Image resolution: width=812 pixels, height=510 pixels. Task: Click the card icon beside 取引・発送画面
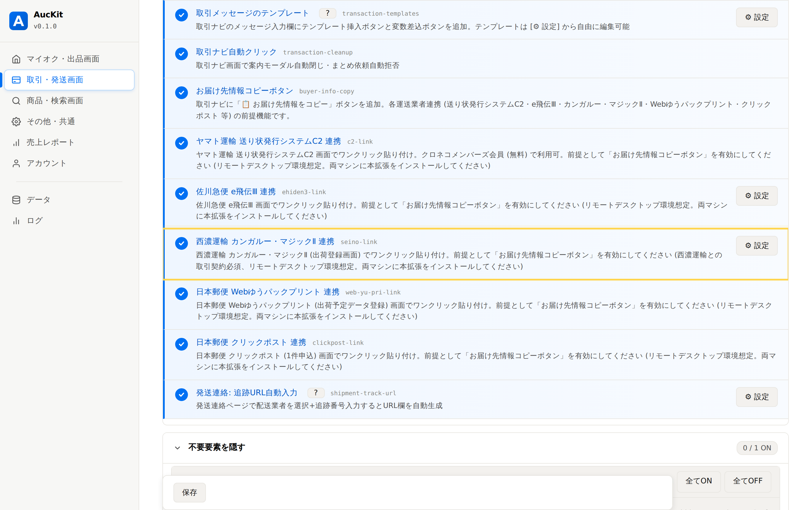pyautogui.click(x=16, y=80)
